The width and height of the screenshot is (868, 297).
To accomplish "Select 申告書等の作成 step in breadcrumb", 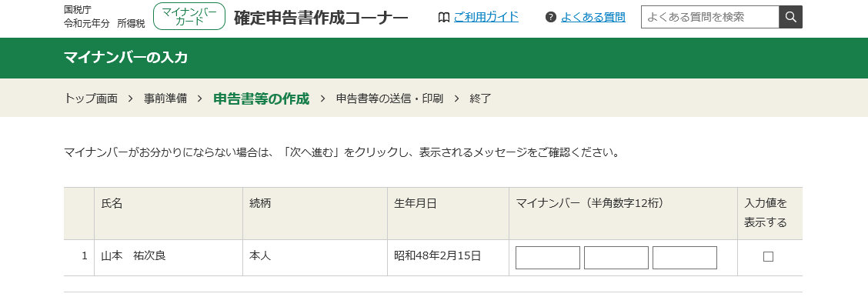I will [x=262, y=98].
